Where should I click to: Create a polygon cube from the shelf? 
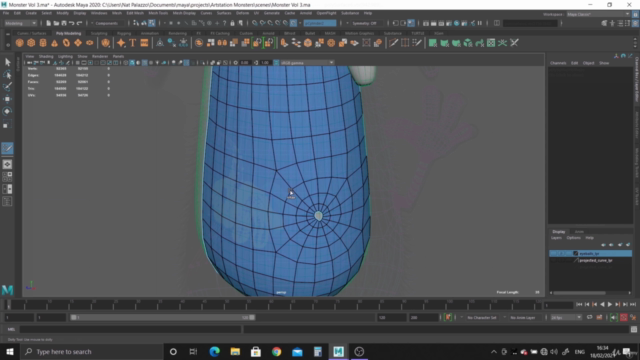coord(31,43)
